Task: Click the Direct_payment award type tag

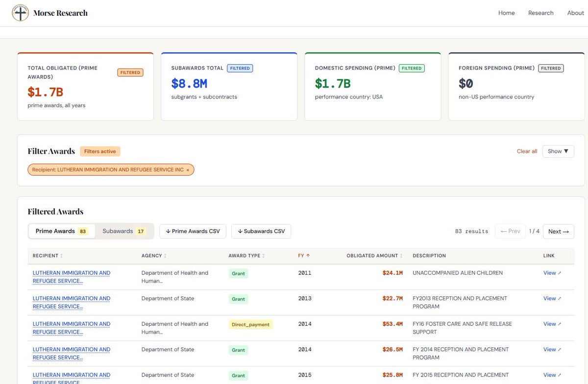Action: tap(250, 324)
